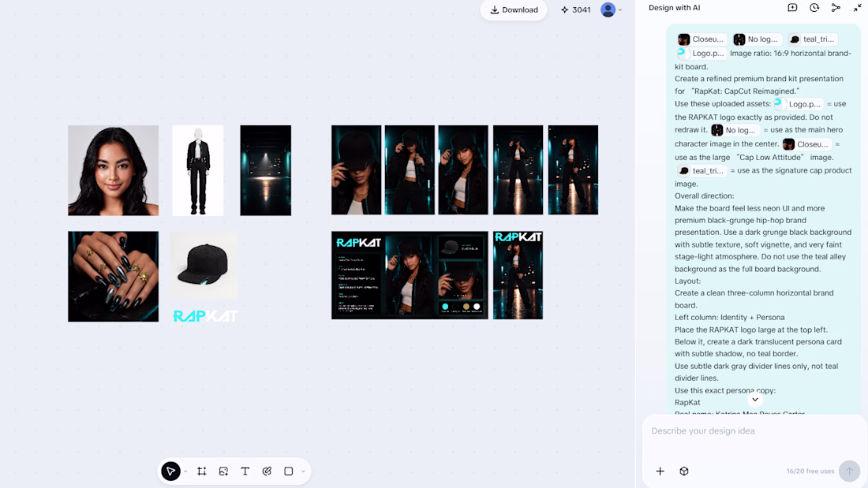Open the select tool options chevron
868x488 pixels.
coord(185,472)
